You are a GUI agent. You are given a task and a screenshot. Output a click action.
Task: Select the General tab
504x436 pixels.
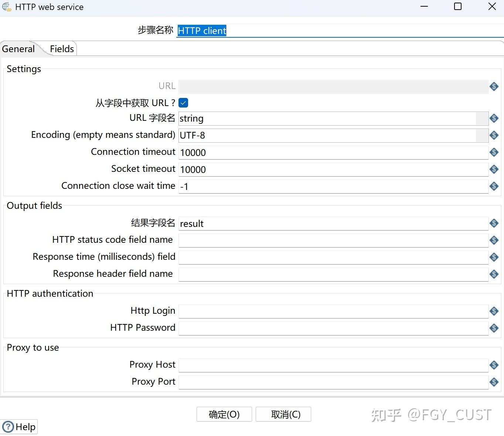18,49
